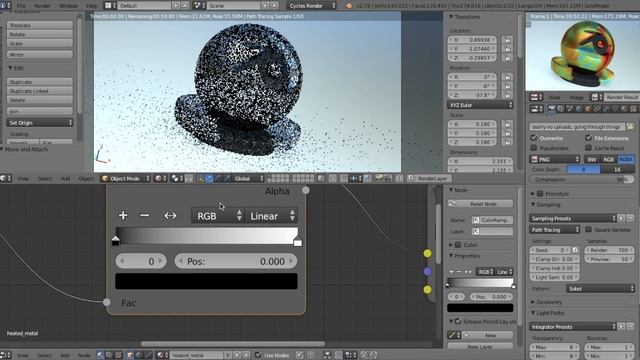The image size is (640, 360).
Task: Click the Mirror button in tool shelf
Action: 40,54
